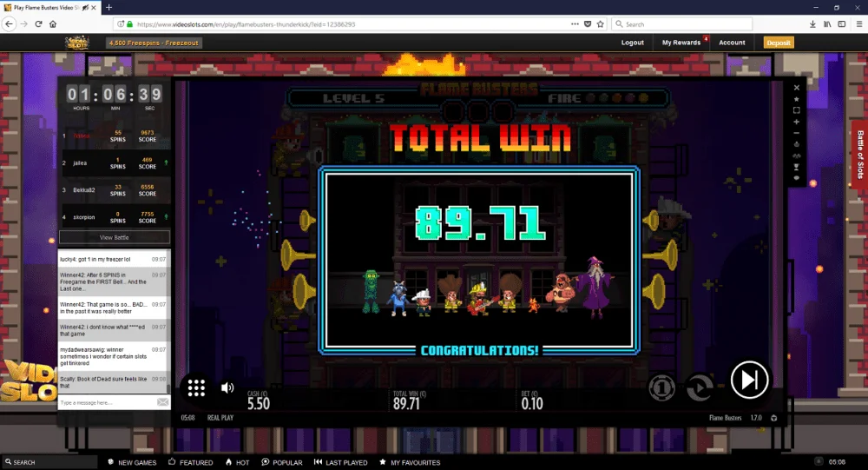Click the CASH 5.50 balance
This screenshot has height=470, width=868.
(259, 404)
